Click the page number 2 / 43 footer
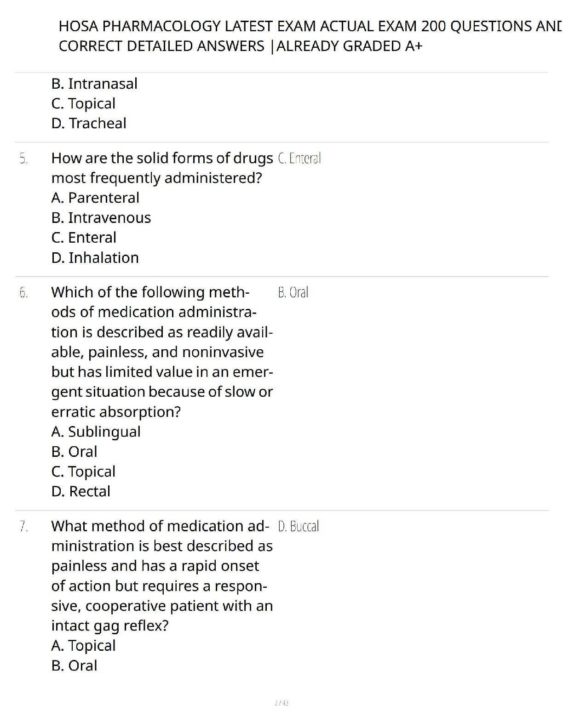This screenshot has height=728, width=563. 281,703
